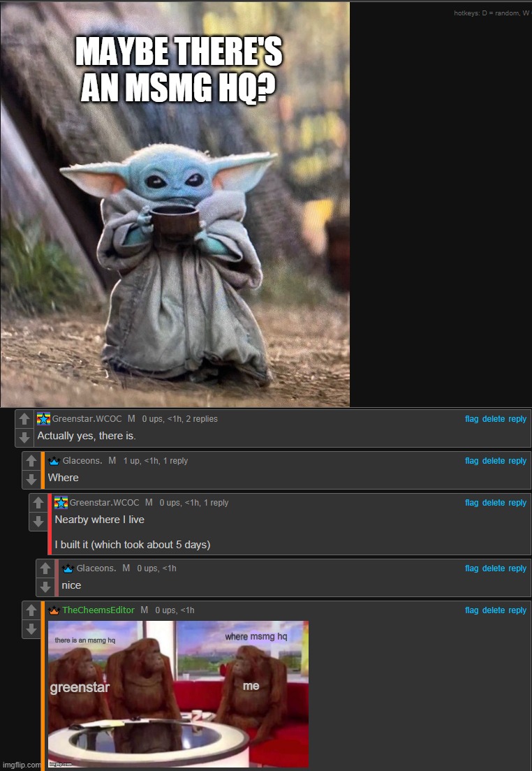Screen dimensions: 532x771
Task: Open Glaceons. profile from "Where" comment
Action: 82,461
